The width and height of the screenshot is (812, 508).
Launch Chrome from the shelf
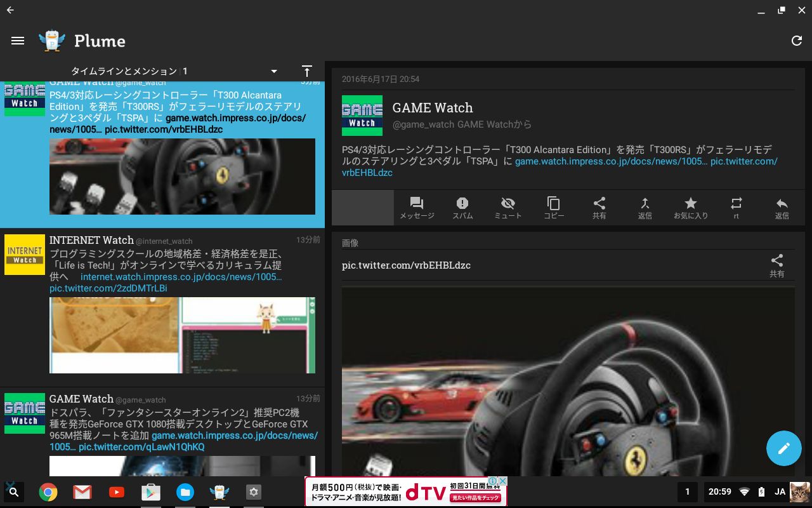48,491
